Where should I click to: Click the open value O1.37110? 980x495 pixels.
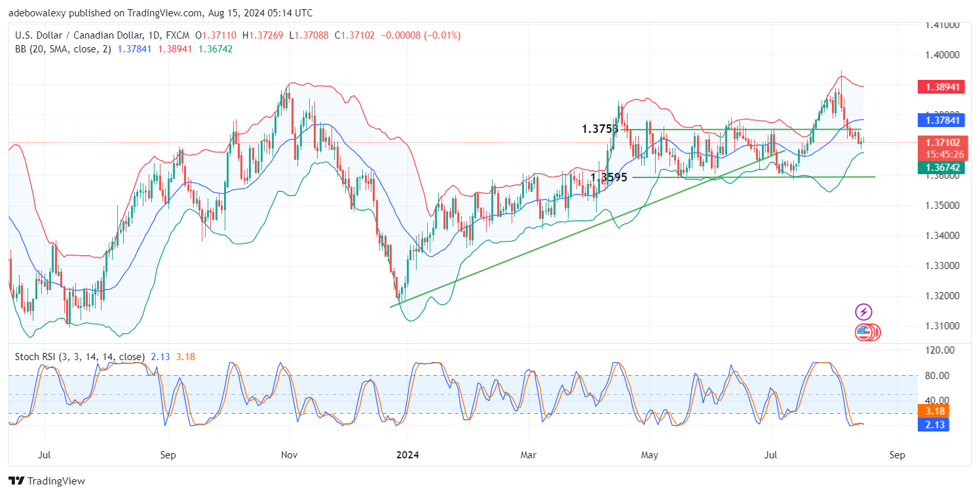pos(217,35)
